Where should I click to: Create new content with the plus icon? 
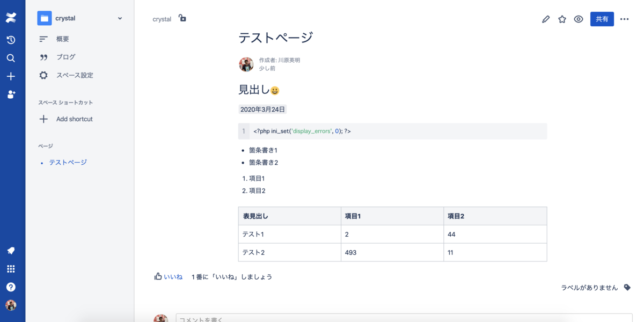[11, 76]
